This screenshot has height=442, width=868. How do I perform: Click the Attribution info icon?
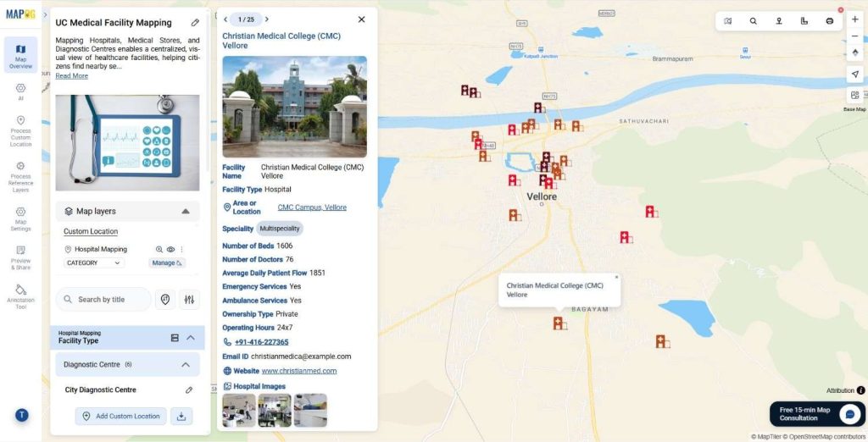coord(861,390)
